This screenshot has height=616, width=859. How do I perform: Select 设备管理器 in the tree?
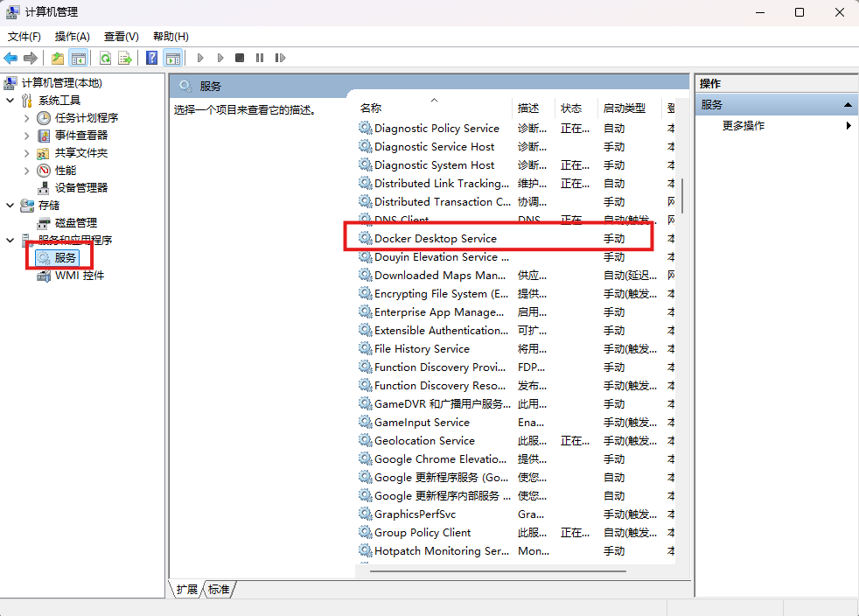pos(73,188)
